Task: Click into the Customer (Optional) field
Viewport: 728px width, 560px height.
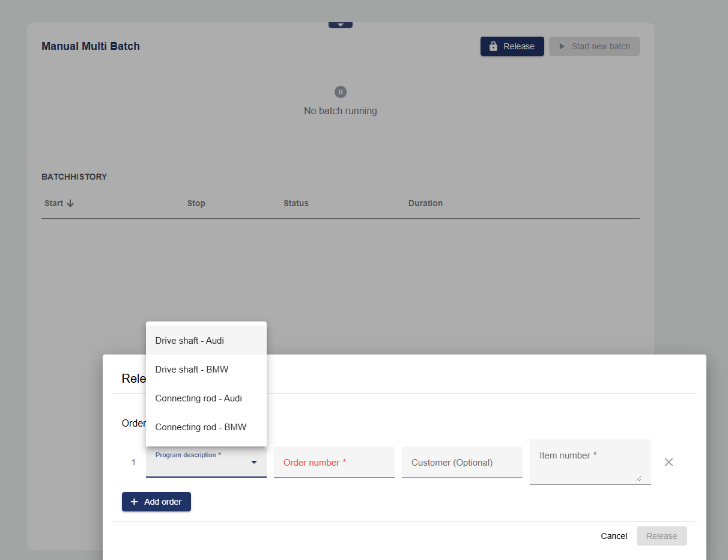Action: (x=462, y=463)
